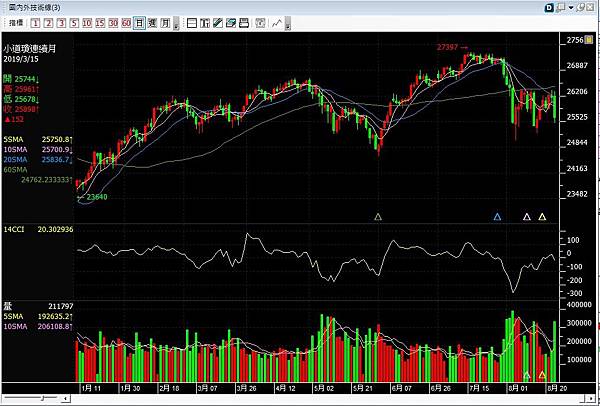Click the horizontal split-pane icon

pyautogui.click(x=192, y=23)
